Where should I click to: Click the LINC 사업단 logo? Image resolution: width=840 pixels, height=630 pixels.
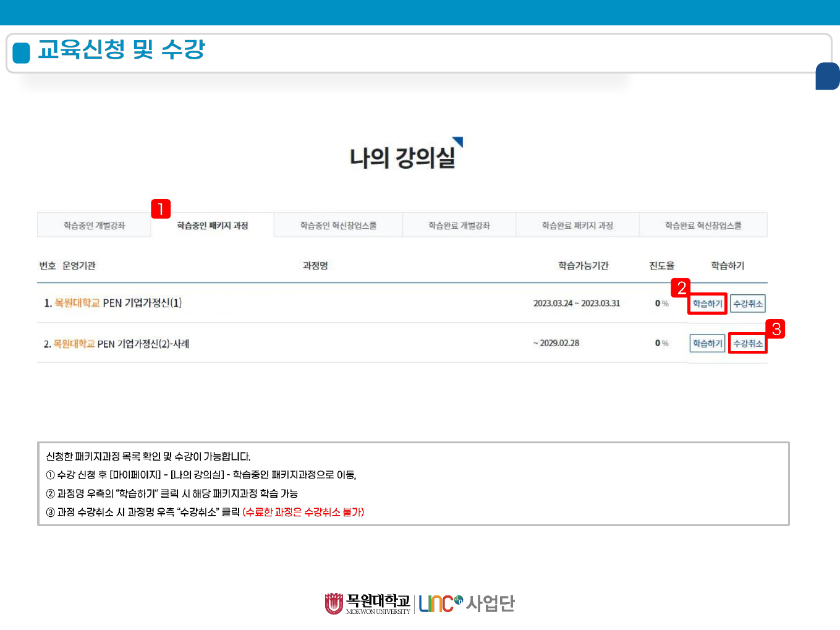[467, 603]
